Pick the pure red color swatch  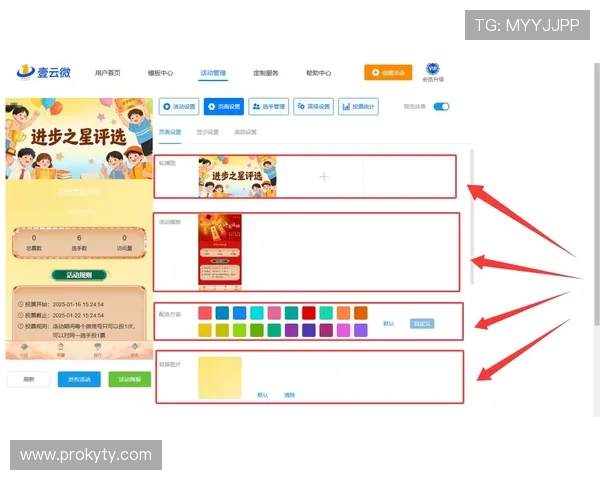point(309,313)
